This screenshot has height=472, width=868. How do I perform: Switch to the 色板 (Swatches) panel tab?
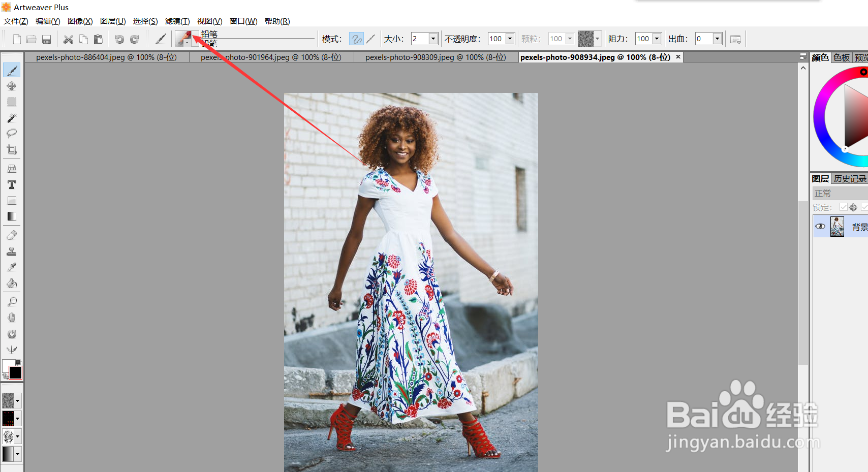[842, 57]
